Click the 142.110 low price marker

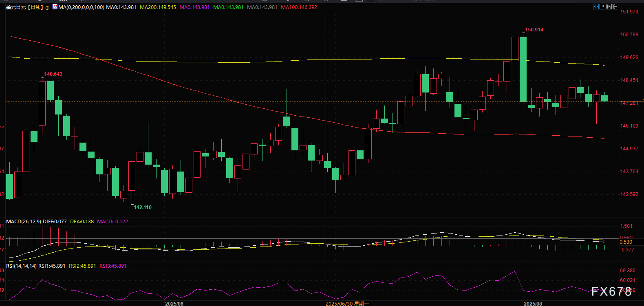click(143, 207)
